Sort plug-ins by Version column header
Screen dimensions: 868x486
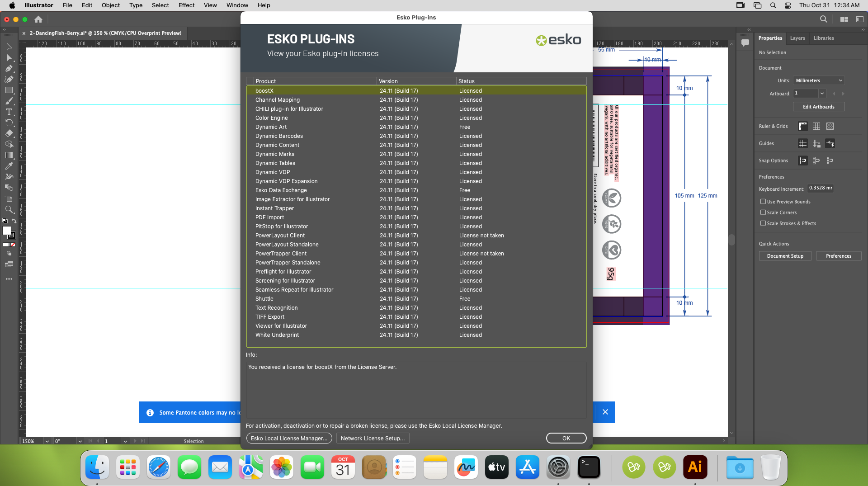pyautogui.click(x=416, y=81)
